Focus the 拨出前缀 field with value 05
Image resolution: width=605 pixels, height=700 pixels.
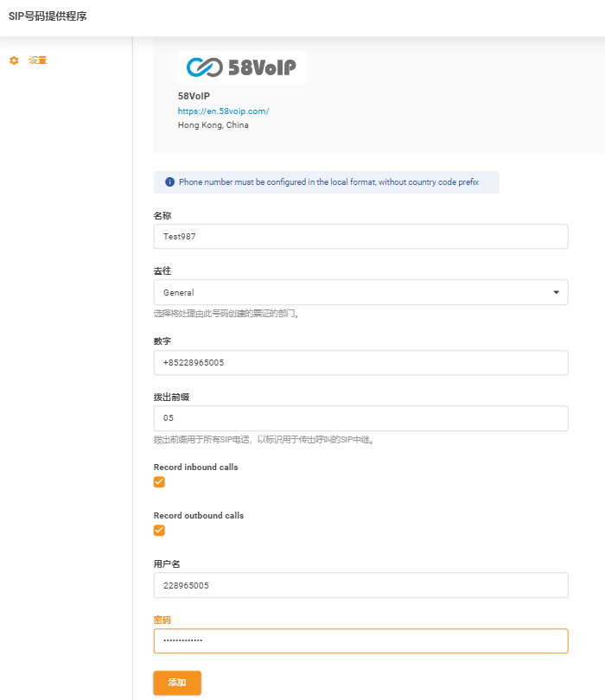pos(360,418)
